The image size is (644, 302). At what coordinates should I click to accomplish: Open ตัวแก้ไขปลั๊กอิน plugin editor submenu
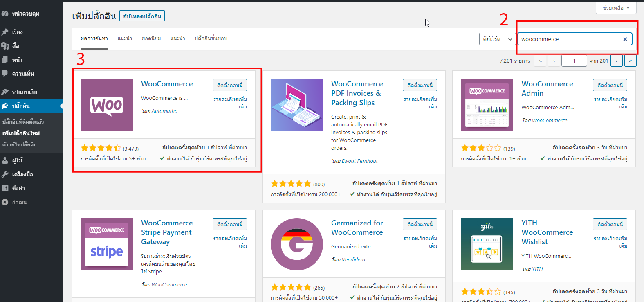point(19,144)
